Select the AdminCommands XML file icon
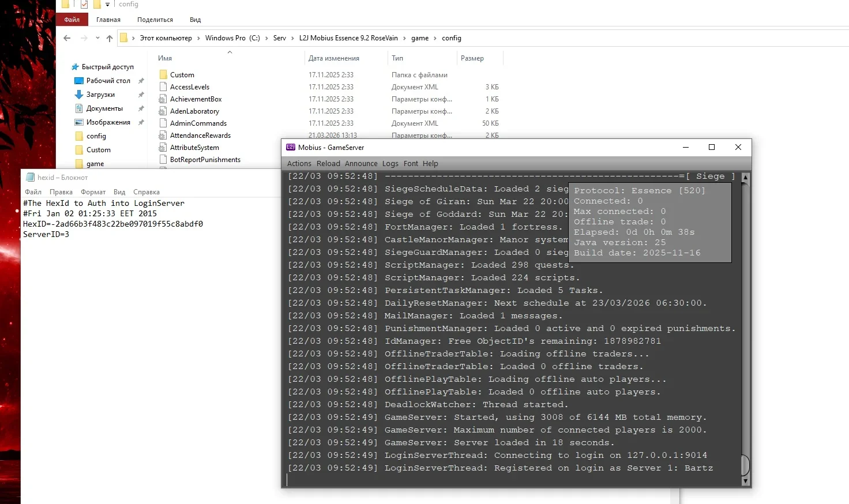849x504 pixels. (x=163, y=123)
